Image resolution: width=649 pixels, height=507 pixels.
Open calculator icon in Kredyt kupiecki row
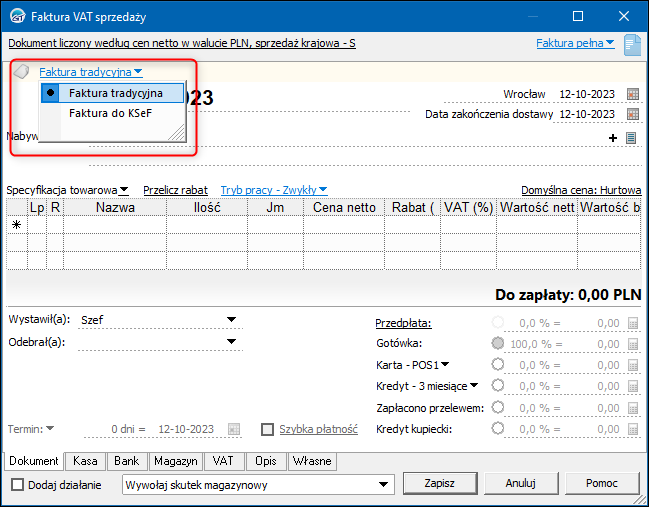(x=633, y=429)
